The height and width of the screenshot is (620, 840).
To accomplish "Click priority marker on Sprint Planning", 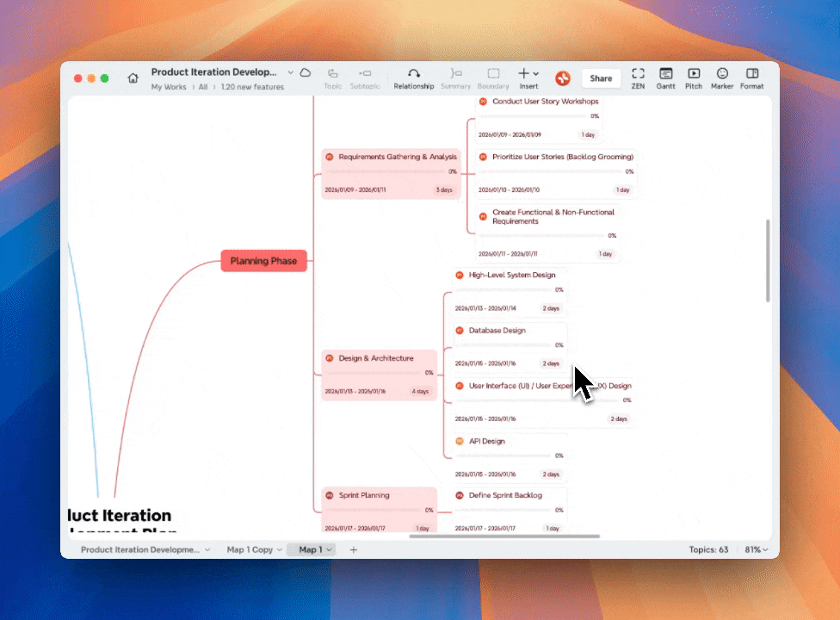I will click(x=330, y=496).
